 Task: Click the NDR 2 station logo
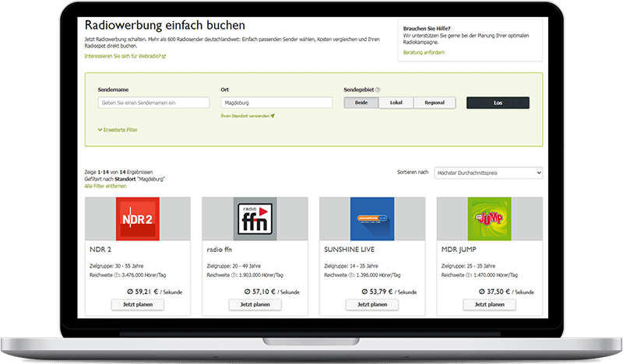click(x=137, y=219)
